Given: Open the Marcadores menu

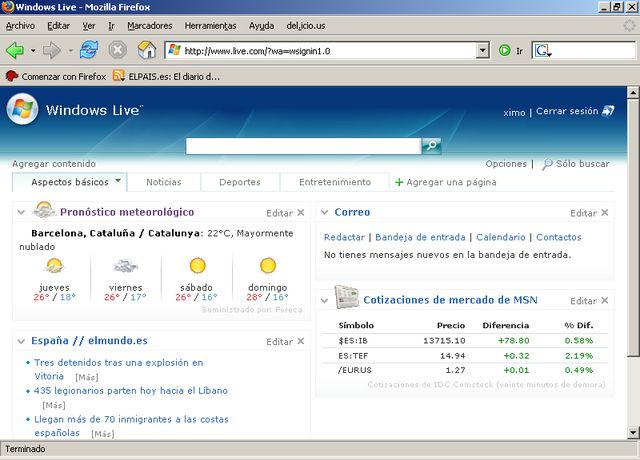Looking at the screenshot, I should (x=150, y=26).
